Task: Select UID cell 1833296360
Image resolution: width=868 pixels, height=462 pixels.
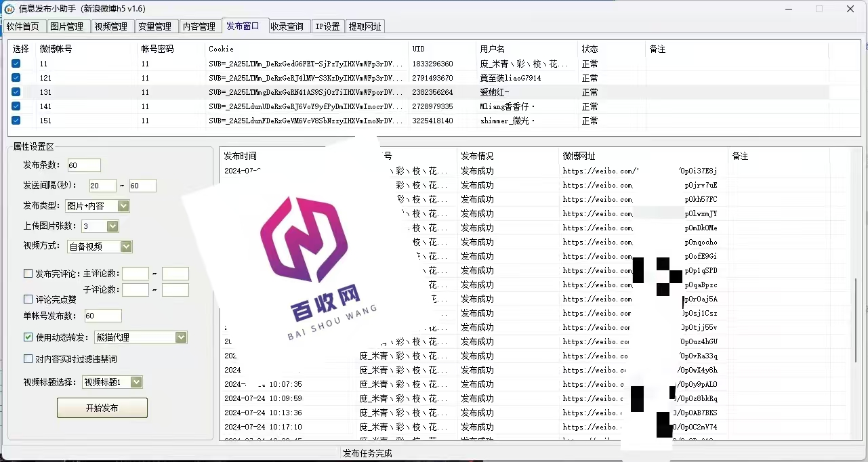Action: (x=432, y=64)
